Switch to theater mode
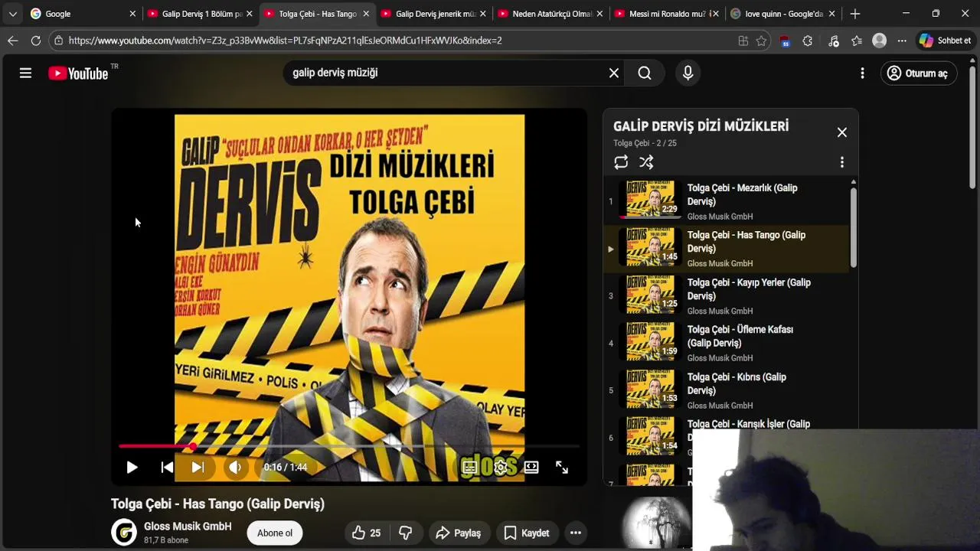 pos(531,467)
